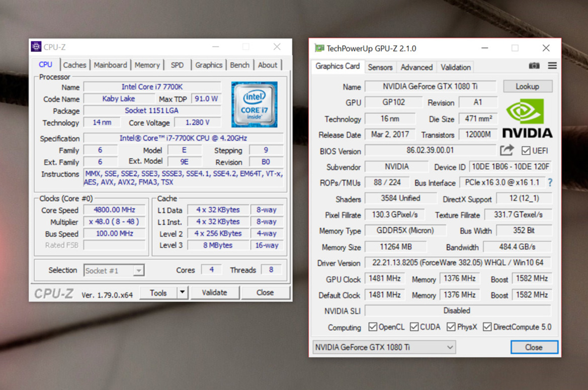Open the SPD tab

(x=178, y=65)
